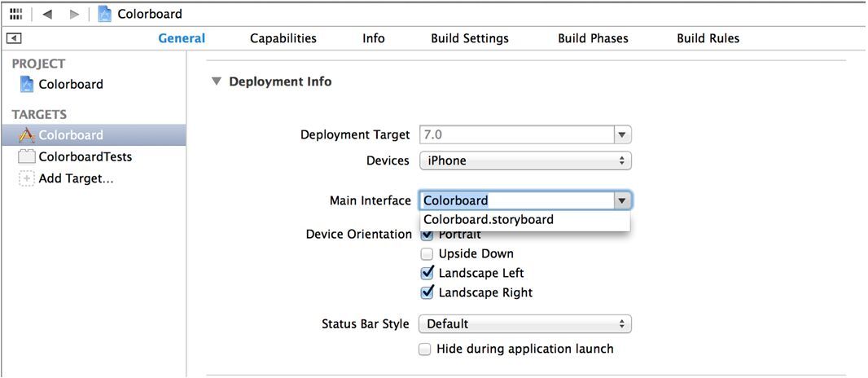Select the Colorboard project blueprint icon
868x378 pixels.
pyautogui.click(x=27, y=85)
